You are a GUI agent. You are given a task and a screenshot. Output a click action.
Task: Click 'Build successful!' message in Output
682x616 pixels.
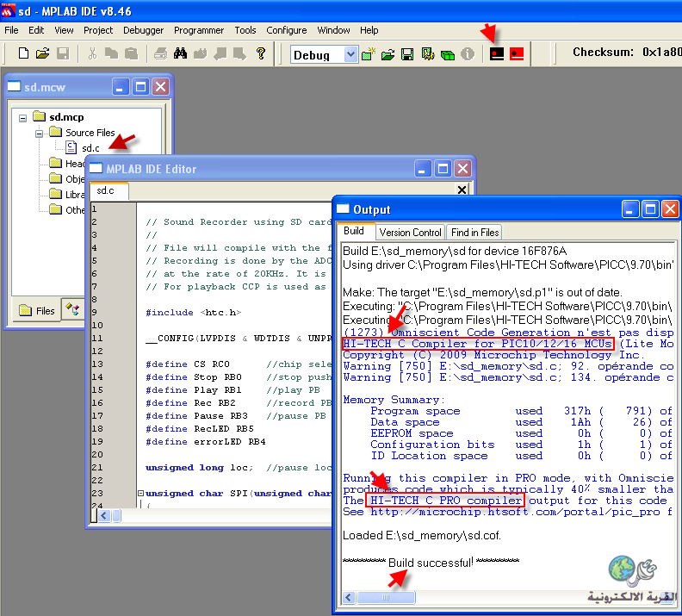[431, 563]
